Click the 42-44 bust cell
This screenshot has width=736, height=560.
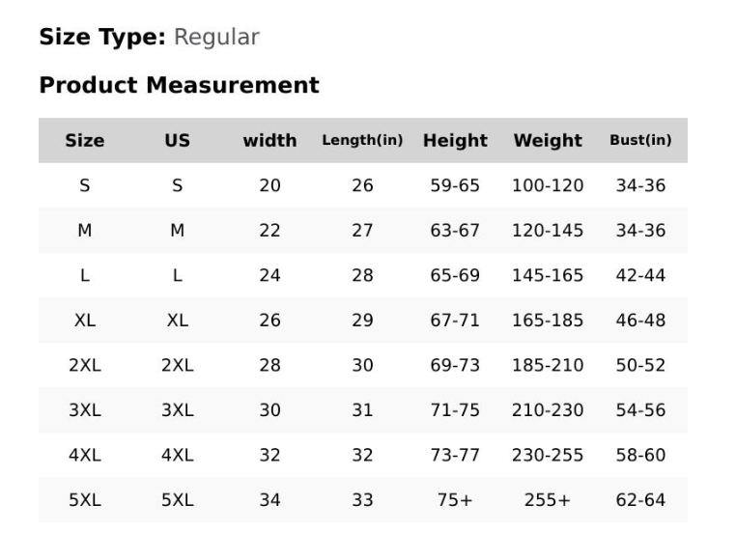tap(640, 275)
